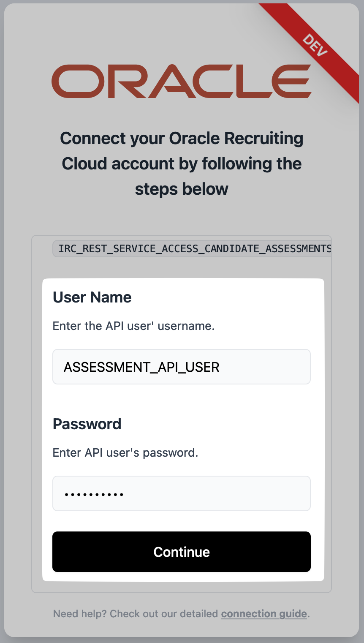
Task: Click the Continue button
Action: (182, 552)
